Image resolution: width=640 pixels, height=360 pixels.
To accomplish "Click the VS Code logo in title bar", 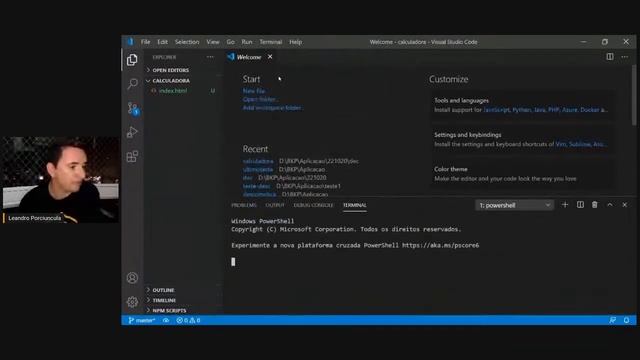I will click(130, 42).
